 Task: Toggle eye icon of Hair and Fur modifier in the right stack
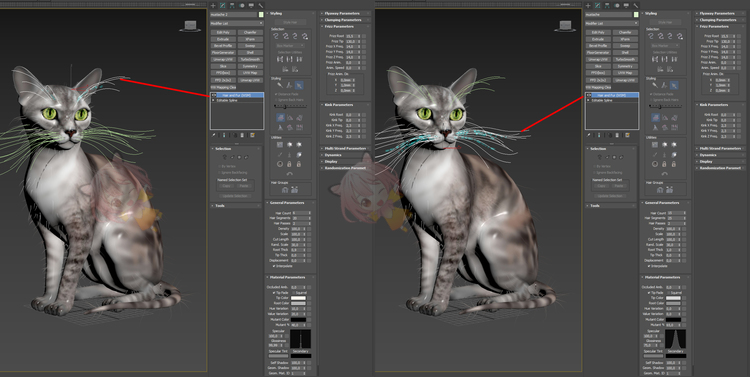[x=588, y=95]
